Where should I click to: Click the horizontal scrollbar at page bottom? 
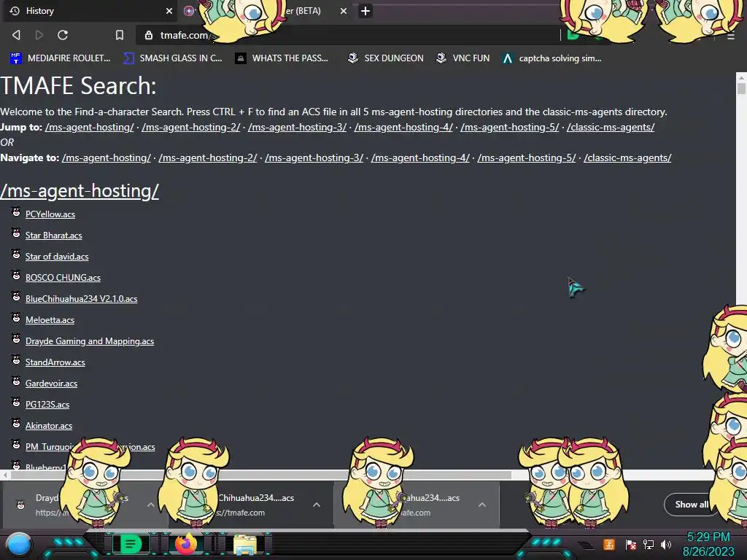click(x=261, y=475)
